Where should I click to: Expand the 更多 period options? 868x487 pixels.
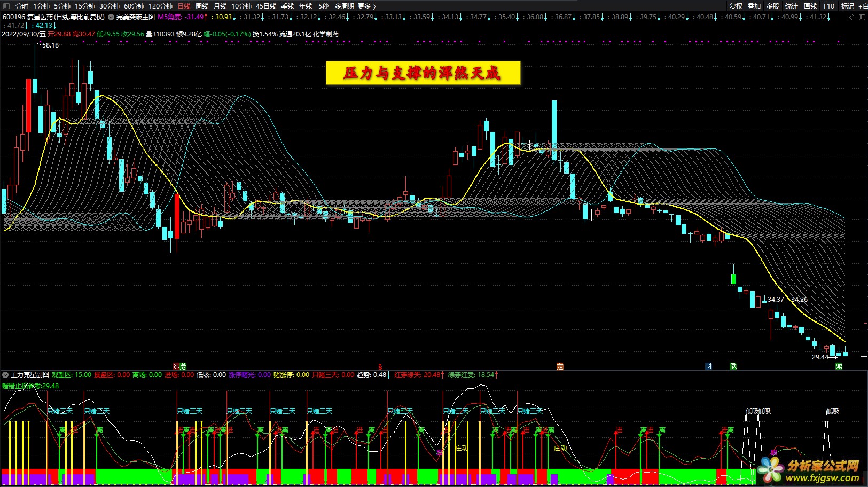tap(366, 6)
